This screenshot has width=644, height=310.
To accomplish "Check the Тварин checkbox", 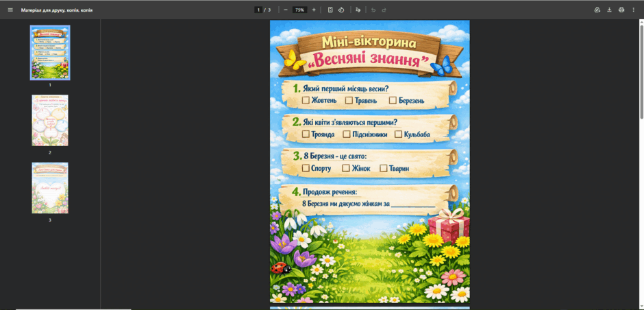I will point(383,168).
